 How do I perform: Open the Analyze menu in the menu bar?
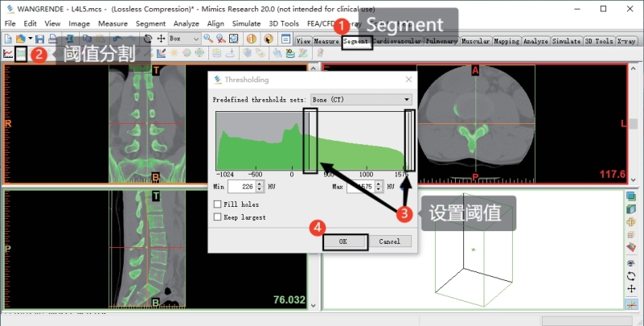pyautogui.click(x=187, y=24)
